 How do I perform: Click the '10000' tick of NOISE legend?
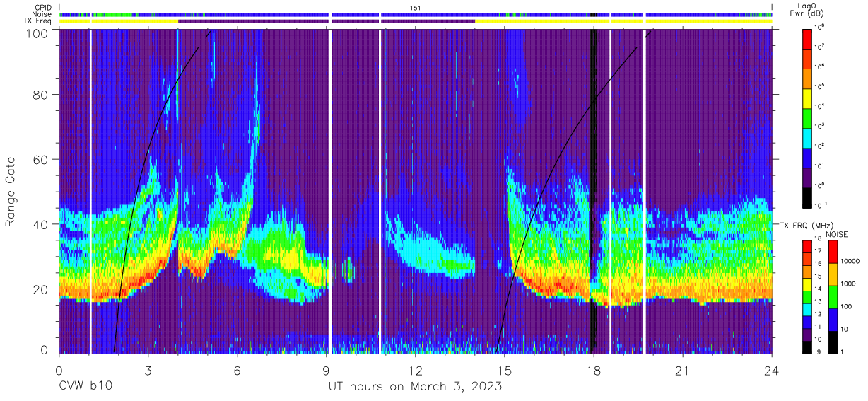pyautogui.click(x=851, y=262)
